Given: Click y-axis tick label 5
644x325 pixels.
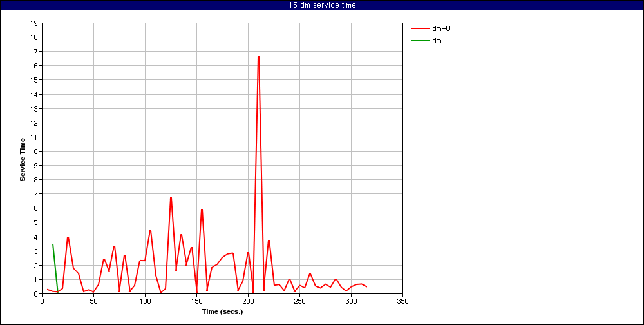Looking at the screenshot, I should pos(35,222).
